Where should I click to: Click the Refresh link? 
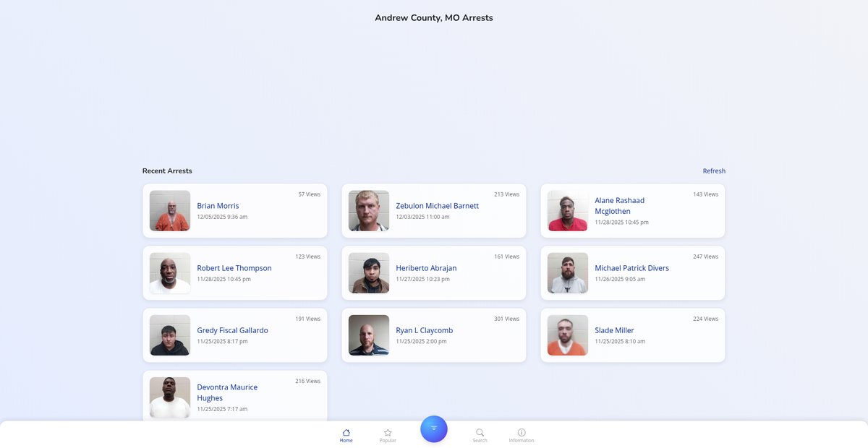(714, 171)
